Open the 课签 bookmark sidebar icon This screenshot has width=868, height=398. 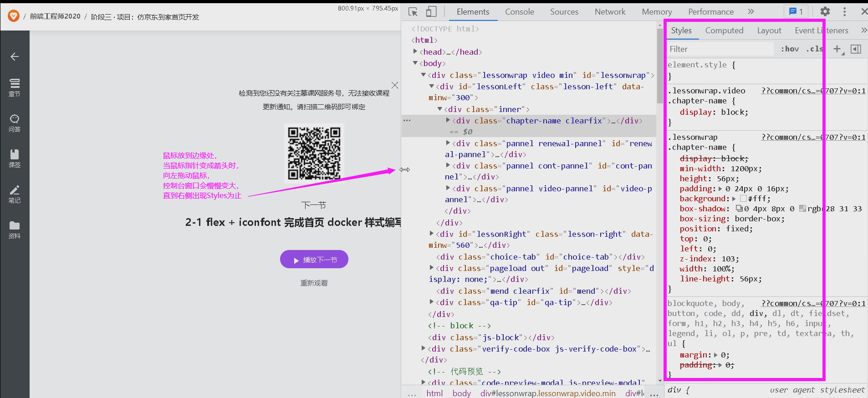[x=15, y=158]
